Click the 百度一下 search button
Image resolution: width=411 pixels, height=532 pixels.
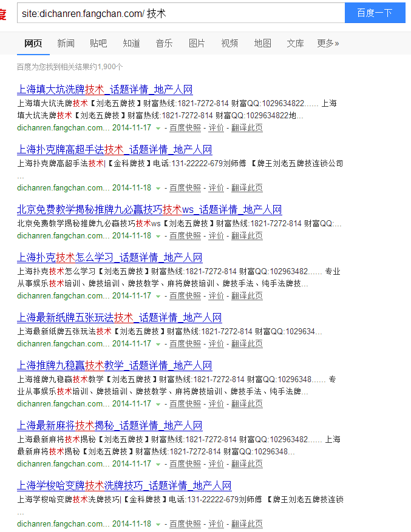coord(375,13)
